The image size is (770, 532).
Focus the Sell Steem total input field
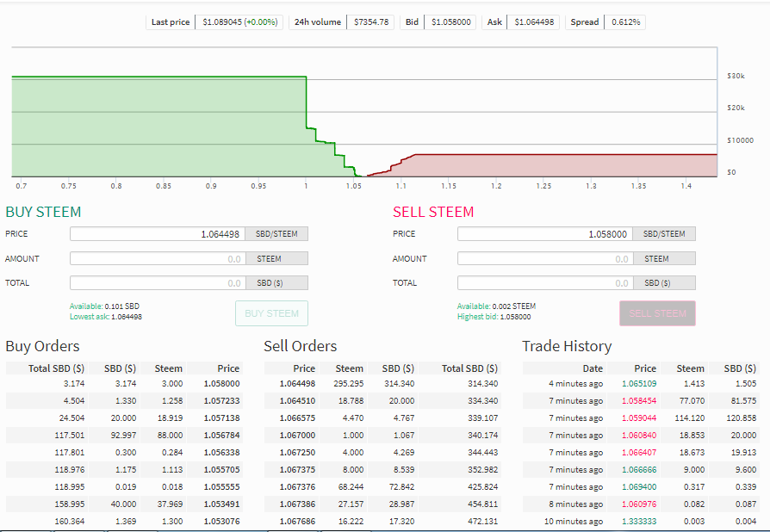(x=545, y=282)
